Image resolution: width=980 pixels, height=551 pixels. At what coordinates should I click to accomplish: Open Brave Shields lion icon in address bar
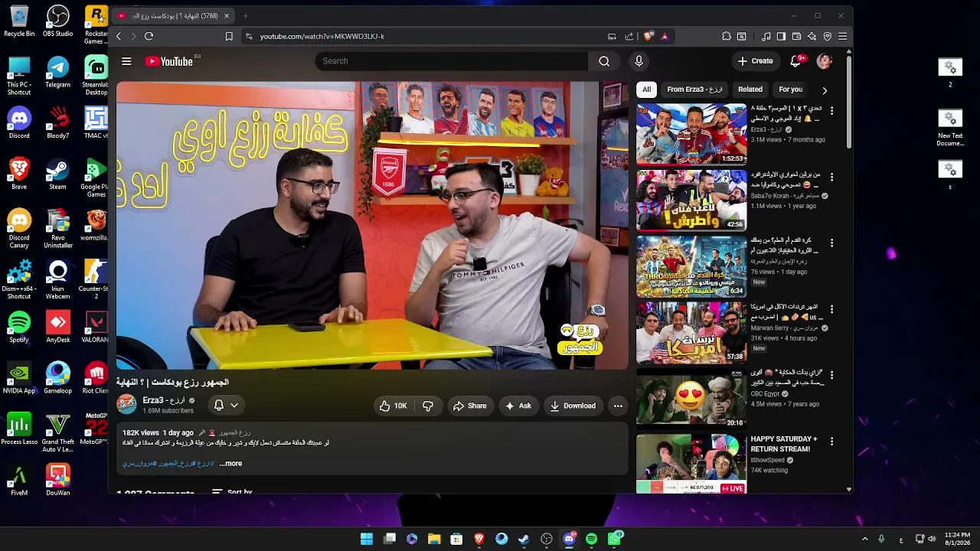[649, 36]
